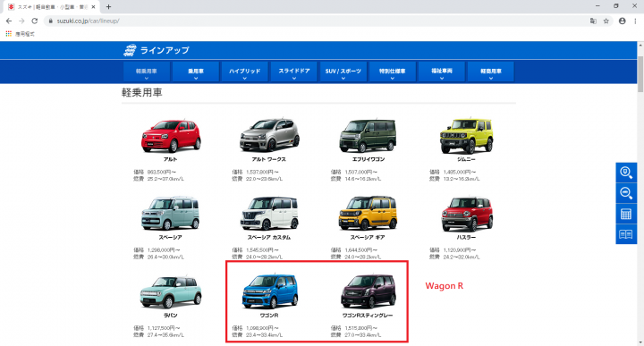
Task: Open the ハスラー model name link
Action: pos(466,237)
